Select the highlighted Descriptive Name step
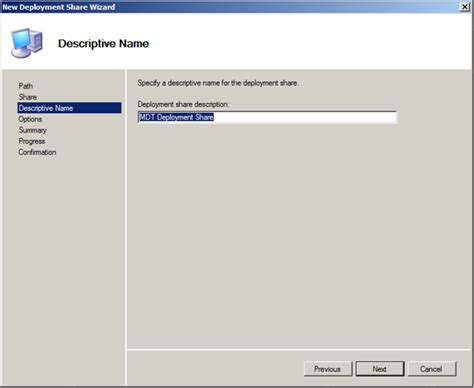 click(69, 108)
